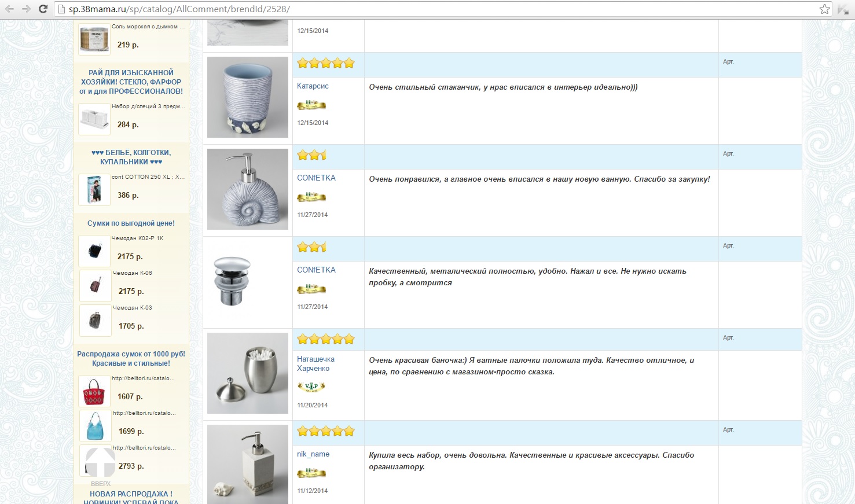
Task: Open the sea salt product thumbnail
Action: (94, 39)
